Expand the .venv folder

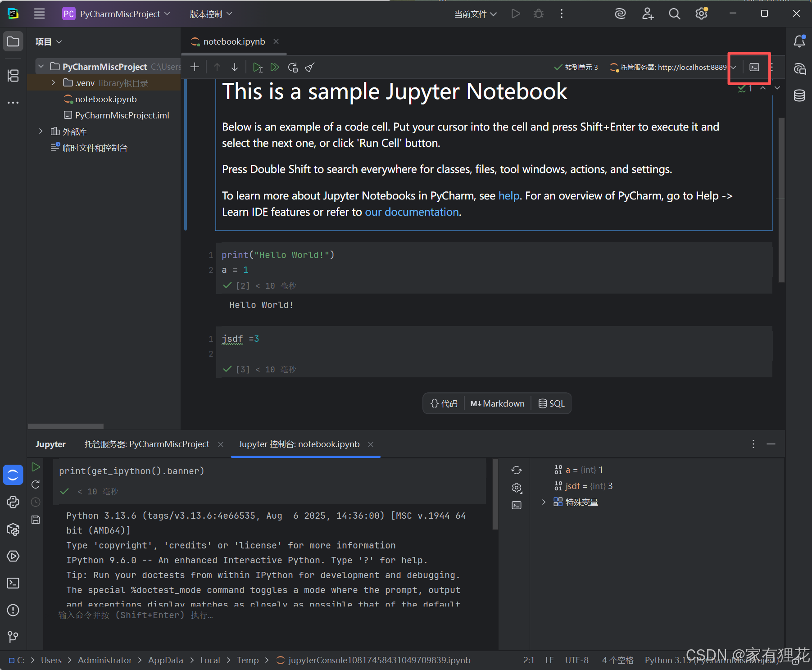tap(54, 83)
